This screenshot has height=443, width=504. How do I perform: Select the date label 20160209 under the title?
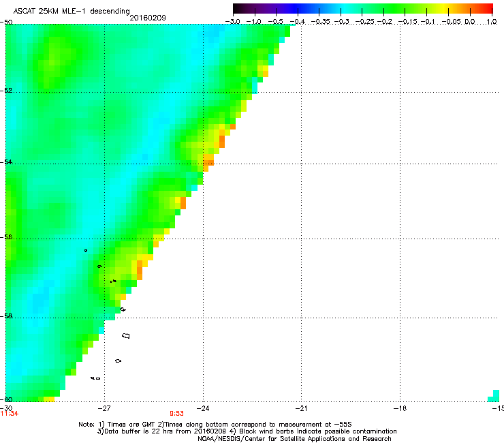tap(148, 18)
